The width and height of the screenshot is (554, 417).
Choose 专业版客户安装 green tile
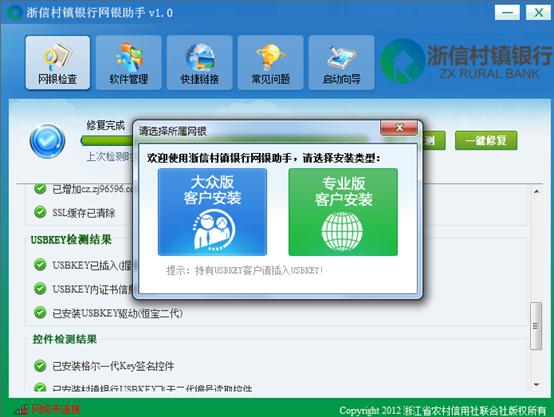click(x=343, y=212)
